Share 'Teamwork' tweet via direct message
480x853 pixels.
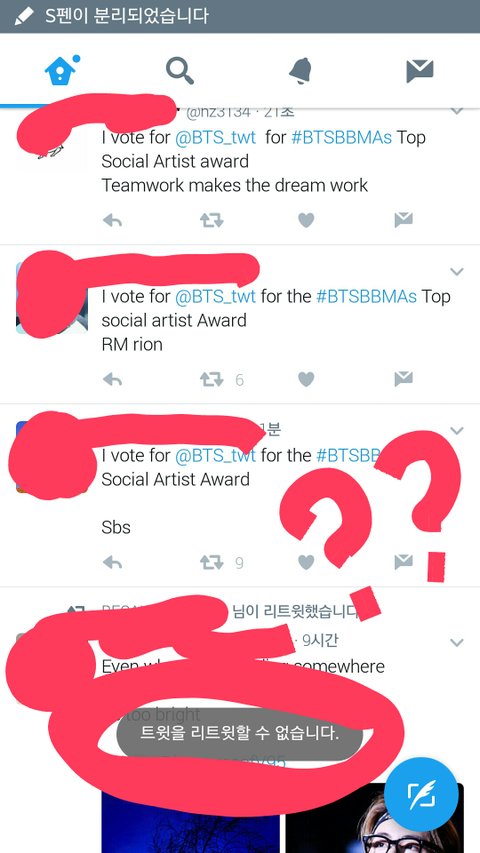click(x=403, y=220)
